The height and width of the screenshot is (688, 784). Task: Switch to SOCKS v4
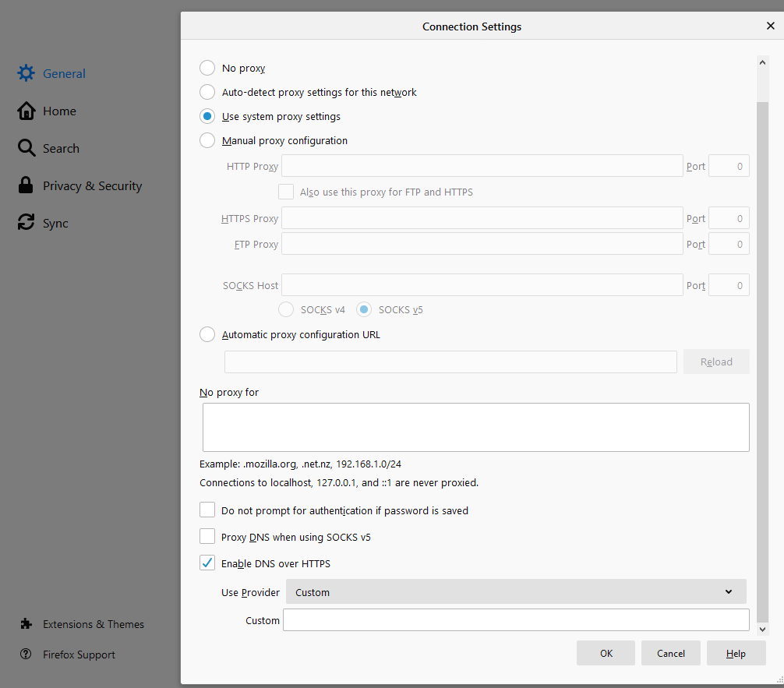pos(285,309)
